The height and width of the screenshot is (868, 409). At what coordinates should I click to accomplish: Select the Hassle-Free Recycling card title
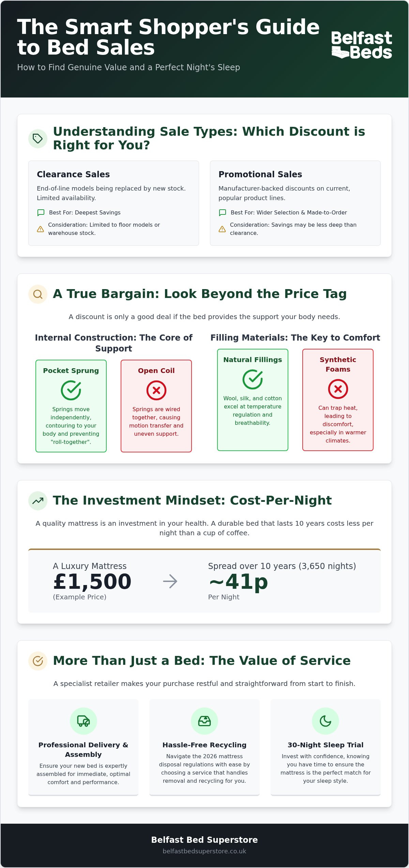204,745
